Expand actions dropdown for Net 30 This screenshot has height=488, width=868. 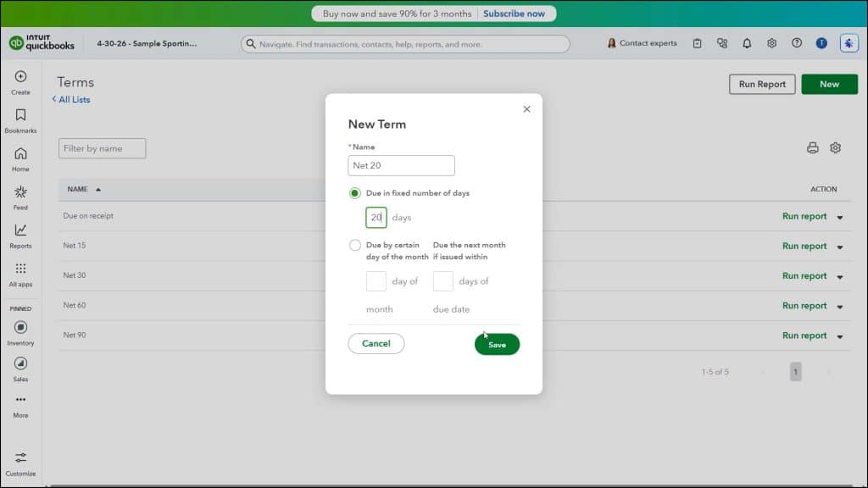click(x=840, y=277)
